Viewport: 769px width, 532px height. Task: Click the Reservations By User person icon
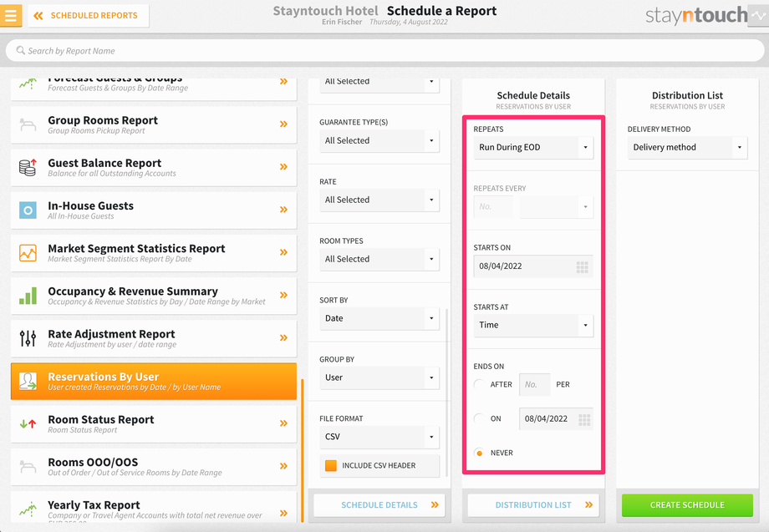pyautogui.click(x=28, y=381)
